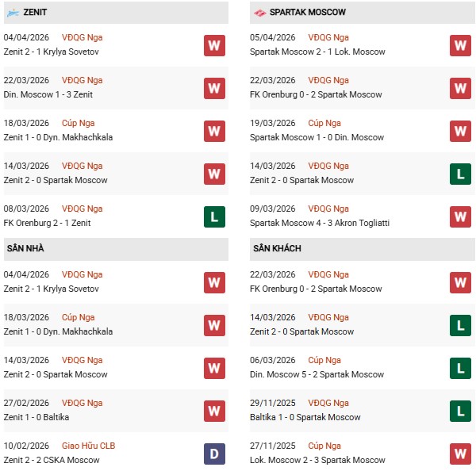Screen dimensions: 476x471
Task: Click W badge for Lok. Moscow 2-3 Spartak Moscow
Action: click(x=460, y=454)
